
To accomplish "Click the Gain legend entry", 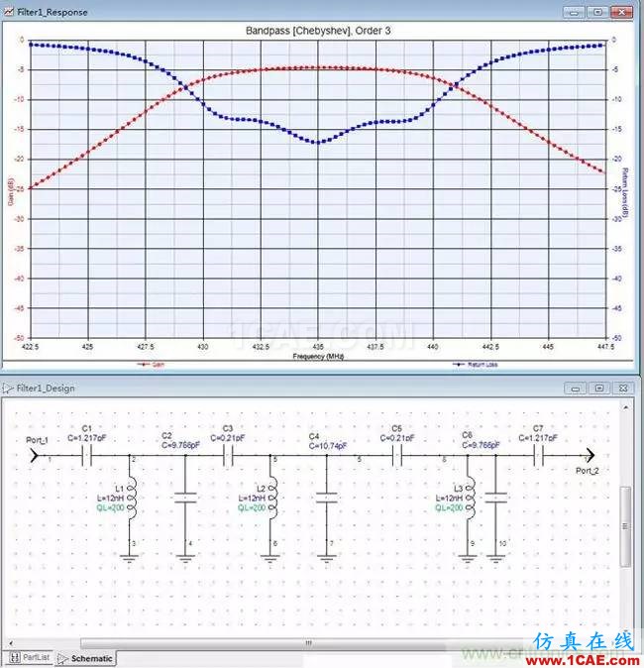I will click(151, 365).
